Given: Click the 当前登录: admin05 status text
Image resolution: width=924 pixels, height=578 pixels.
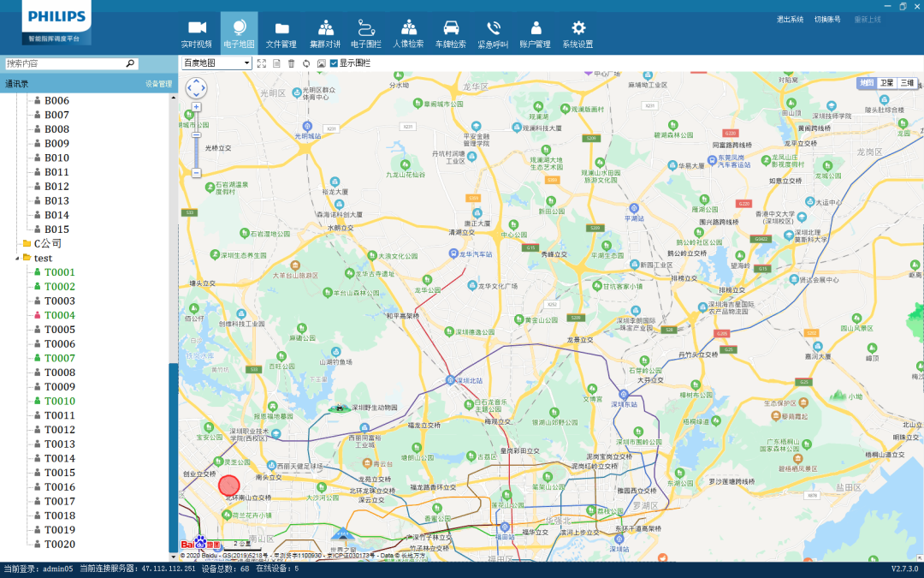Looking at the screenshot, I should point(38,569).
